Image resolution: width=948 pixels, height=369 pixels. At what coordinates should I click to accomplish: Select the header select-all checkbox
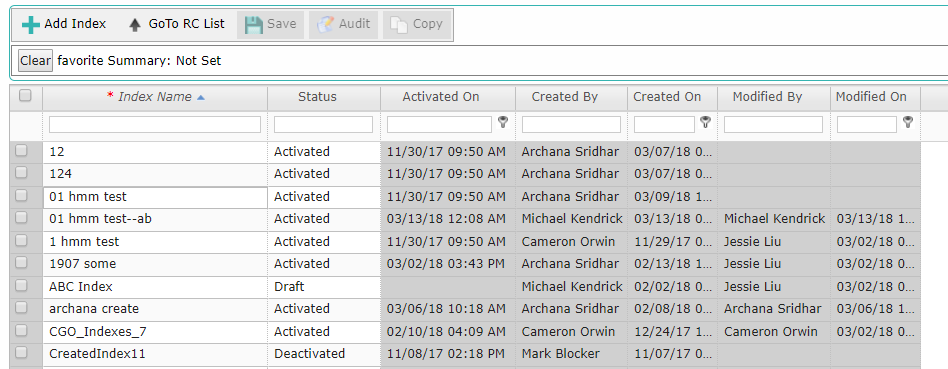pos(25,95)
